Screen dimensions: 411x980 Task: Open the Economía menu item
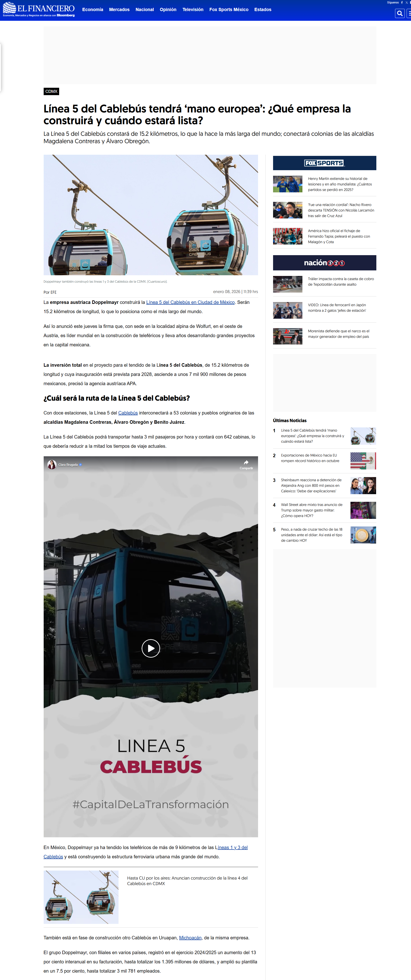[92, 9]
